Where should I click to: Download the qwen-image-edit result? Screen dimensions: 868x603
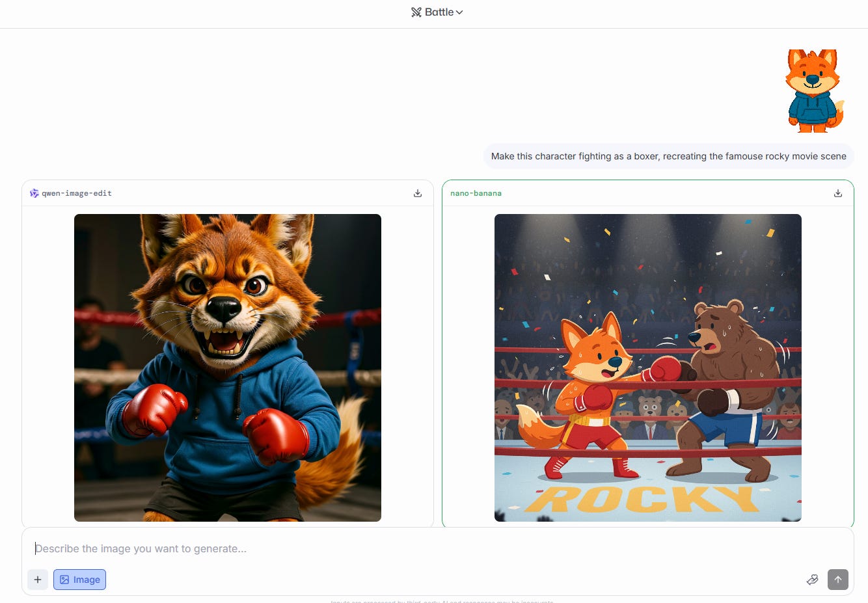click(418, 193)
